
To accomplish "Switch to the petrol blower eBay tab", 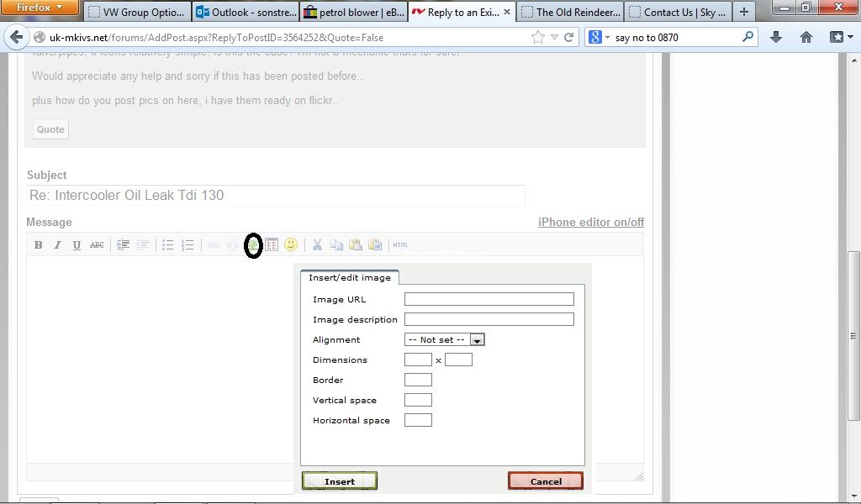I will click(x=354, y=12).
